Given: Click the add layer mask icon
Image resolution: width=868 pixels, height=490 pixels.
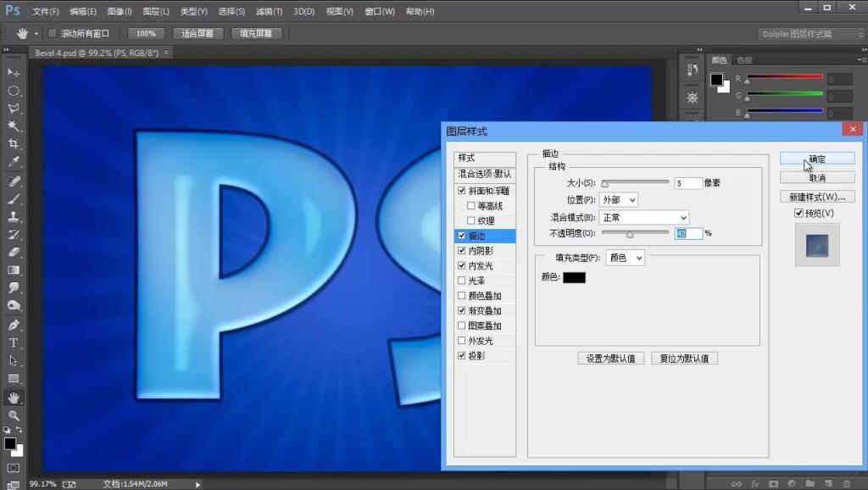Looking at the screenshot, I should pos(773,484).
